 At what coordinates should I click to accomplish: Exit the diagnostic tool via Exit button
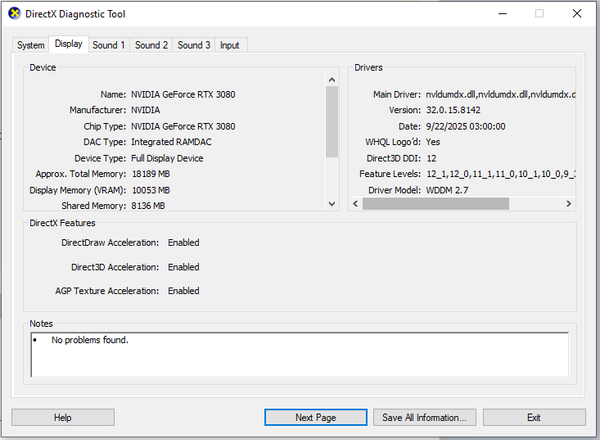[x=534, y=417]
